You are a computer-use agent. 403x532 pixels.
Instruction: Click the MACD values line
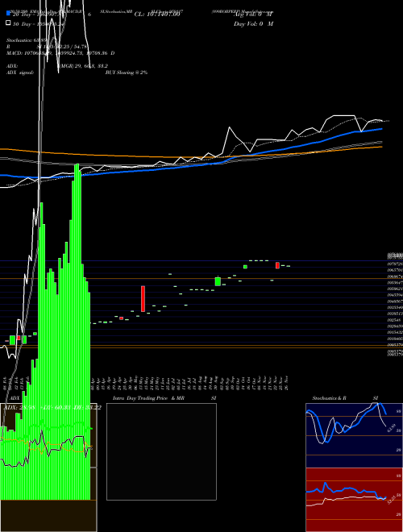(x=60, y=53)
